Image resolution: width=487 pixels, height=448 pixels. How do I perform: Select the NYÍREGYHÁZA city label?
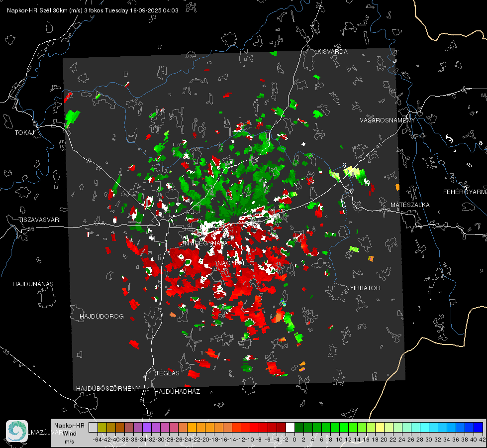(205, 243)
